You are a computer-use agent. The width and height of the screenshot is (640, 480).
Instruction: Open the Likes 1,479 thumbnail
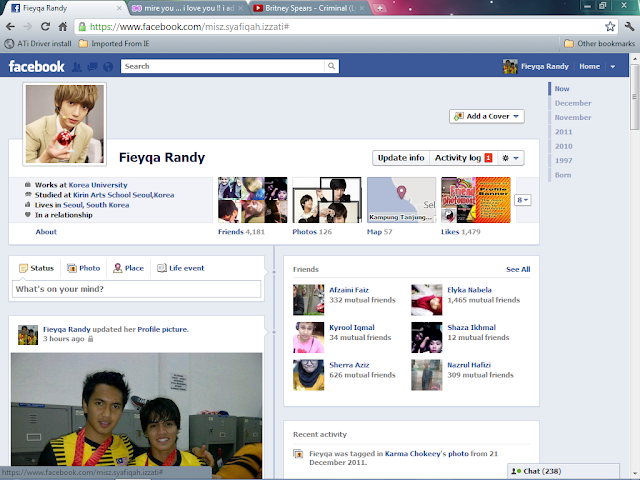[x=476, y=200]
